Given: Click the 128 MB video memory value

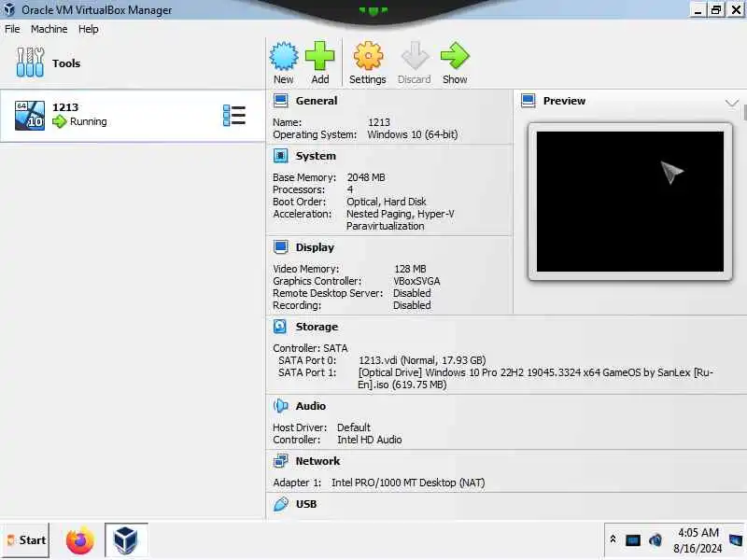Looking at the screenshot, I should coord(410,269).
